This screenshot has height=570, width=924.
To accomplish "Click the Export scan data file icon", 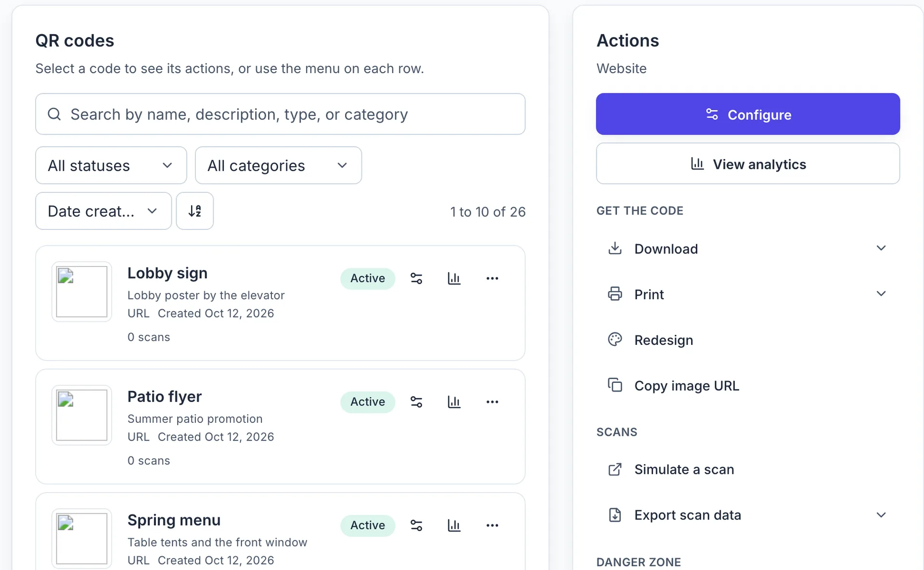I will tap(615, 515).
